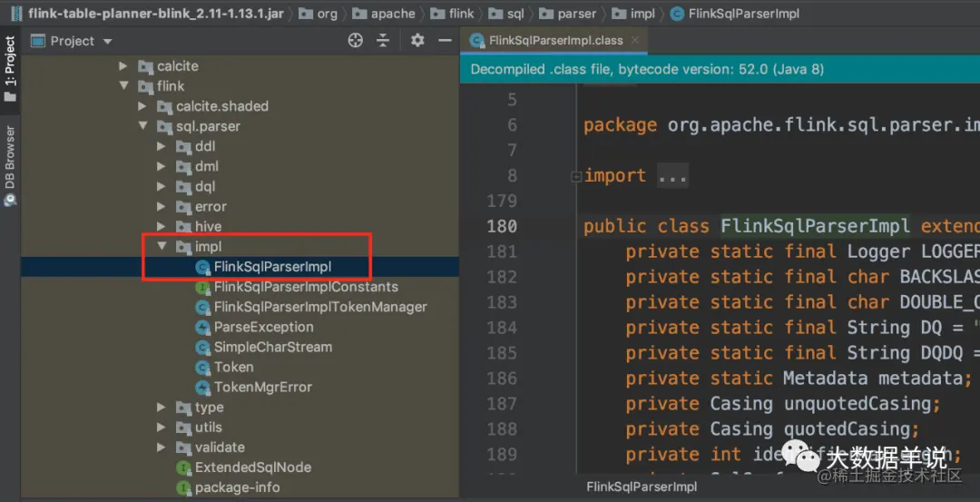Screen dimensions: 980x502
Task: Collapse the sql.parser package
Action: coord(142,126)
